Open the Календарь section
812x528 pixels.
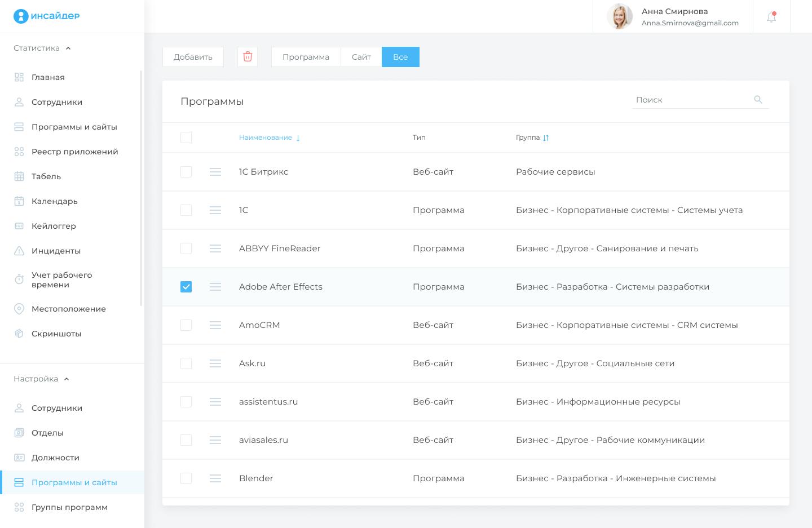pos(54,201)
